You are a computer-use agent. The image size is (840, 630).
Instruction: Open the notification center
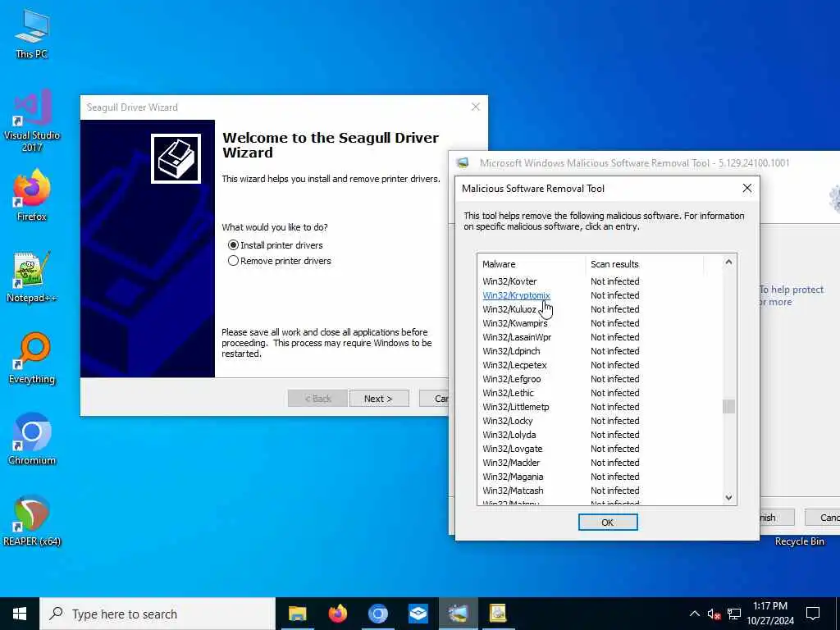[813, 614]
